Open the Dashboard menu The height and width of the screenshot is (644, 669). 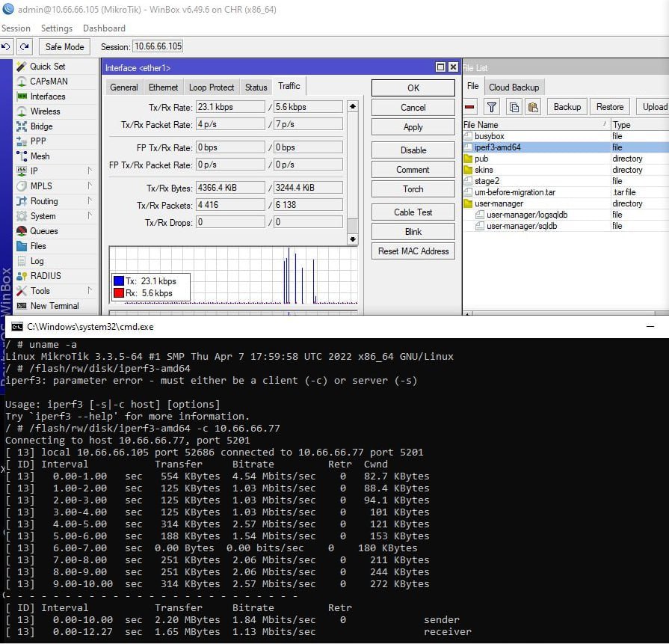tap(104, 28)
